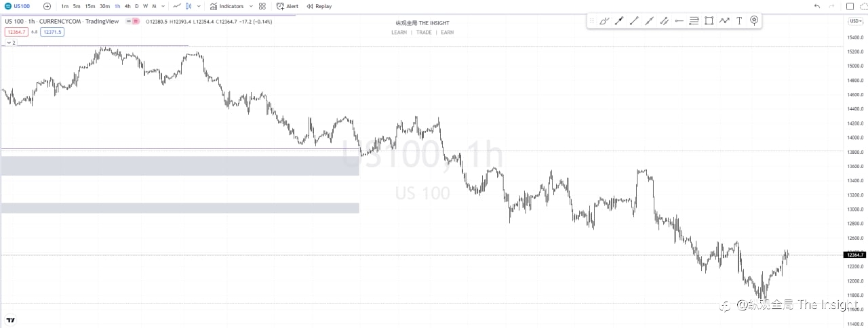Select the zigzag path drawing tool

pyautogui.click(x=724, y=21)
